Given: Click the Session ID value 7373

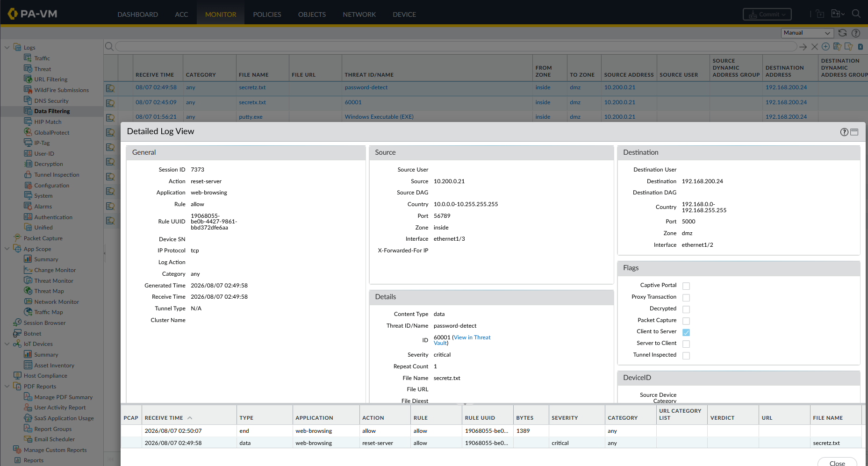Looking at the screenshot, I should pos(197,170).
